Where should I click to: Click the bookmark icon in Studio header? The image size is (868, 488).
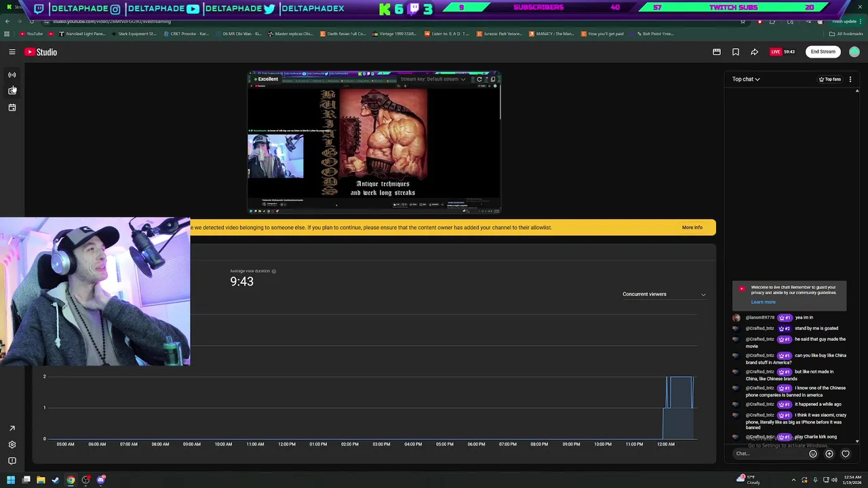[x=736, y=52]
